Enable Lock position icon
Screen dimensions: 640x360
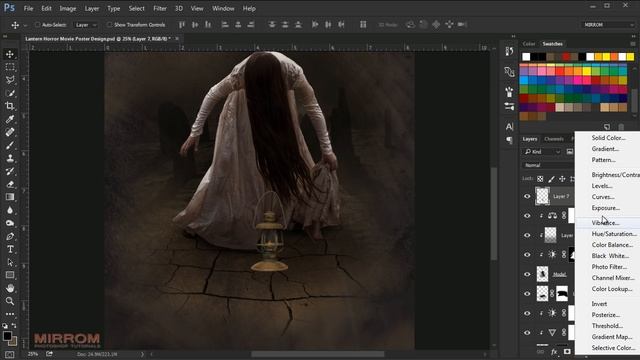click(562, 179)
